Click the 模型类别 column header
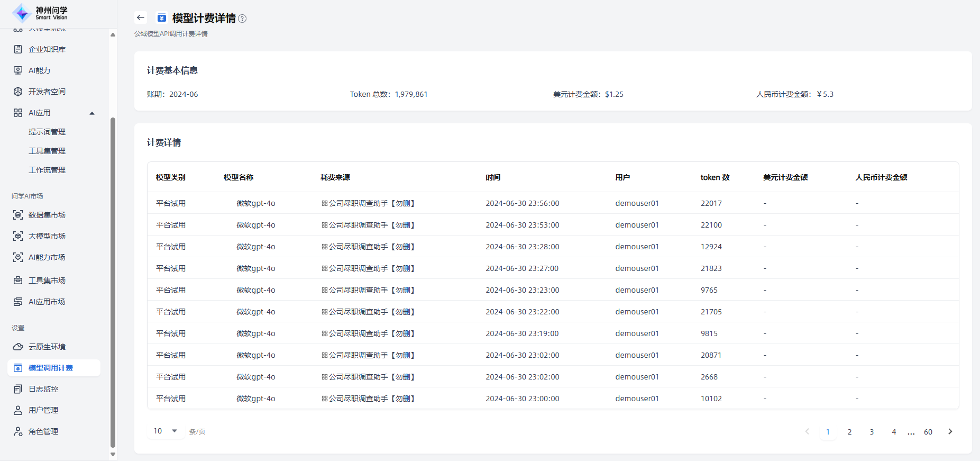The height and width of the screenshot is (461, 980). [171, 177]
